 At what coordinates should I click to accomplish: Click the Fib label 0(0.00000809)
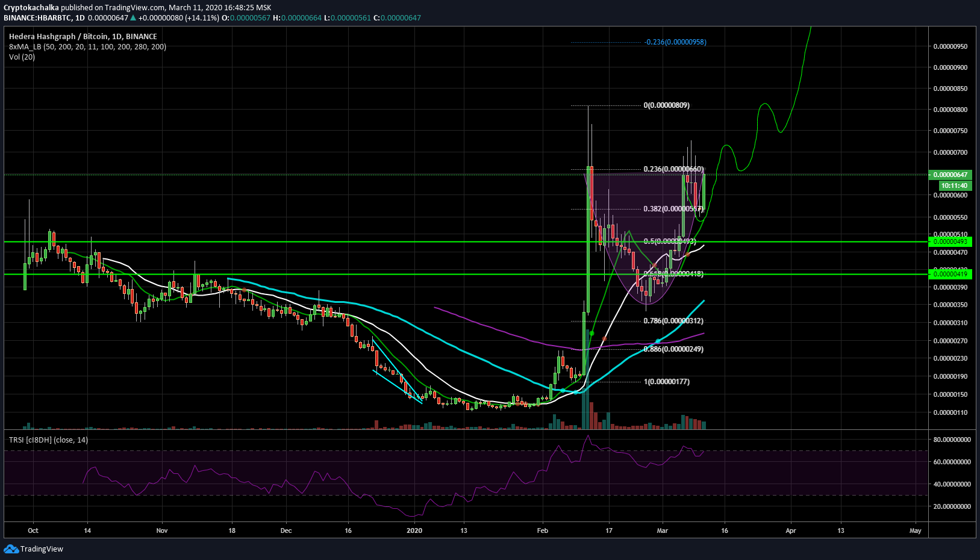pyautogui.click(x=667, y=105)
